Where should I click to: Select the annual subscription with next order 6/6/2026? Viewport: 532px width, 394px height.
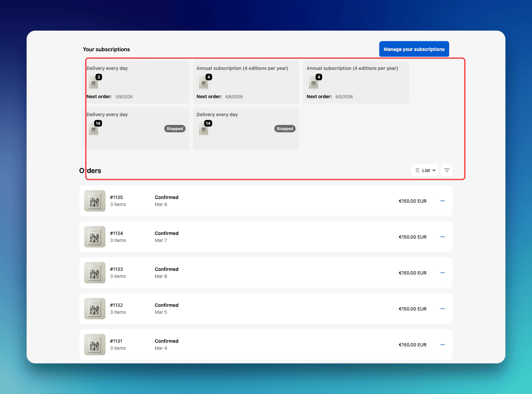(x=246, y=82)
